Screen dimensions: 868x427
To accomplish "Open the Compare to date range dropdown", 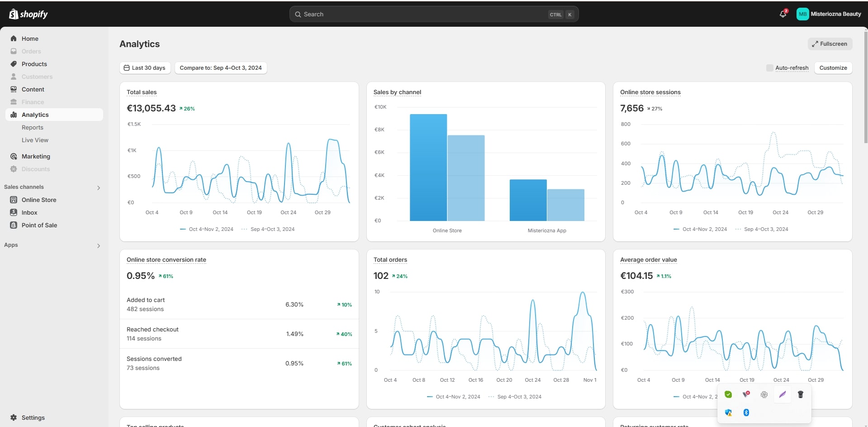I will (x=221, y=68).
